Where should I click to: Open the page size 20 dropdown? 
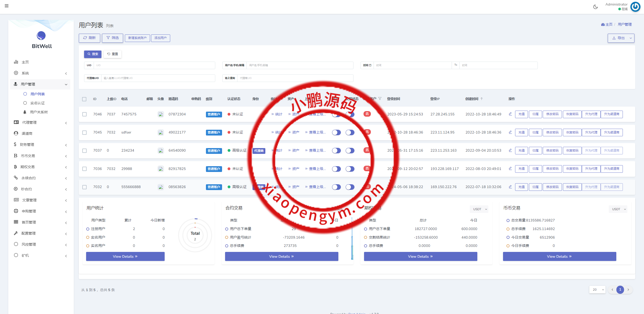597,290
